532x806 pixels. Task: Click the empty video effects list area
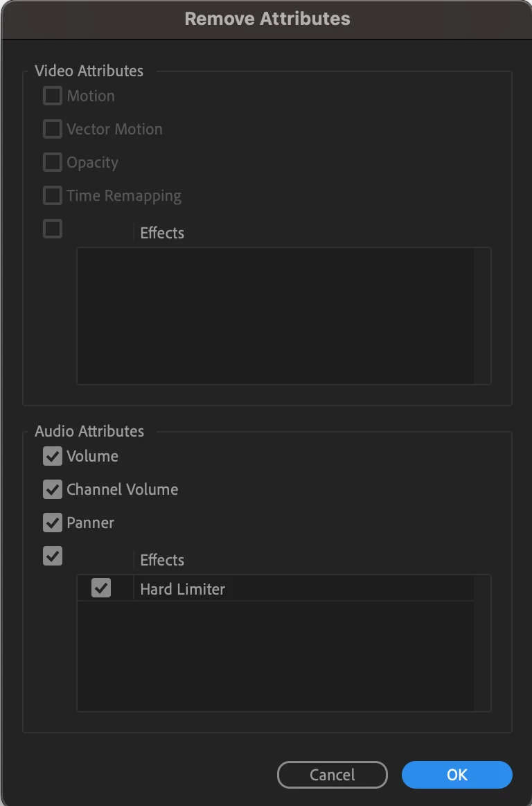click(276, 315)
